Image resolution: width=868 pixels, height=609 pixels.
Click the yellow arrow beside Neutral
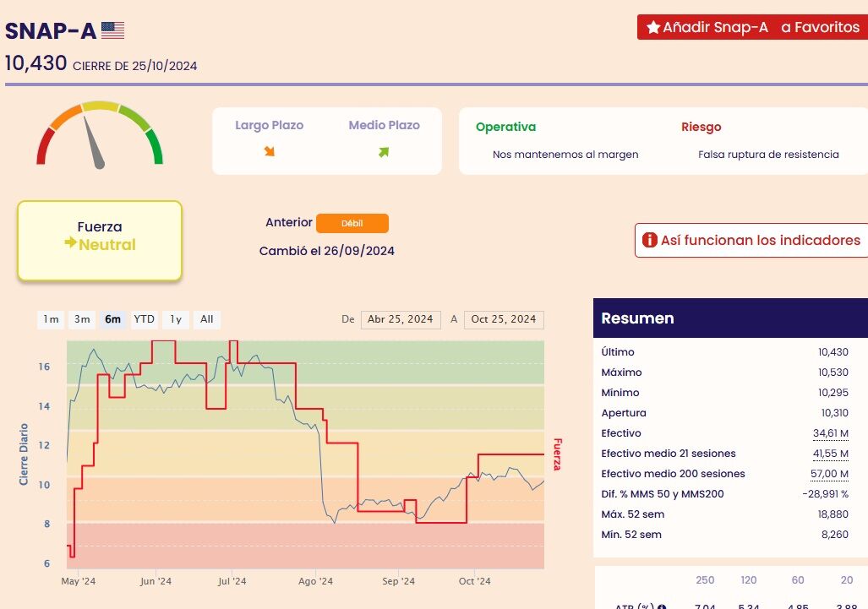coord(70,242)
